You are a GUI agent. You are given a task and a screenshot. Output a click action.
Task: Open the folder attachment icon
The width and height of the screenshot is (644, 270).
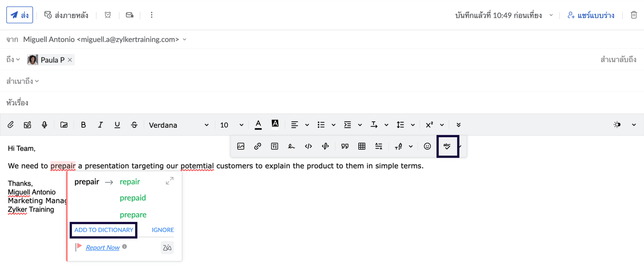[x=64, y=125]
